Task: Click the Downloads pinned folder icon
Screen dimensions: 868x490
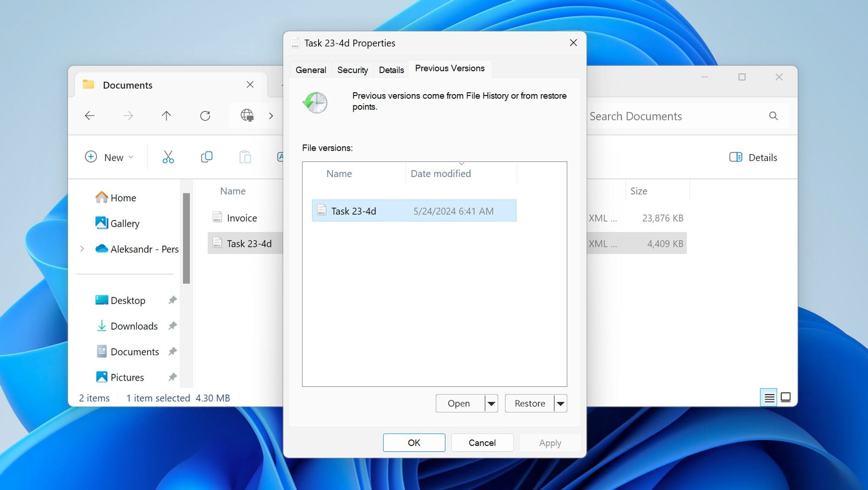Action: point(102,326)
